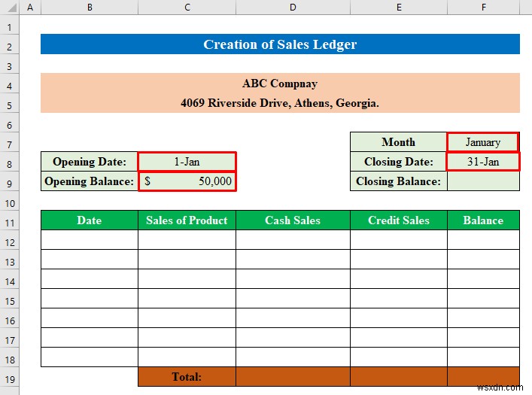Click the 'ABC Compnay' cell
532x395 pixels.
(x=280, y=84)
